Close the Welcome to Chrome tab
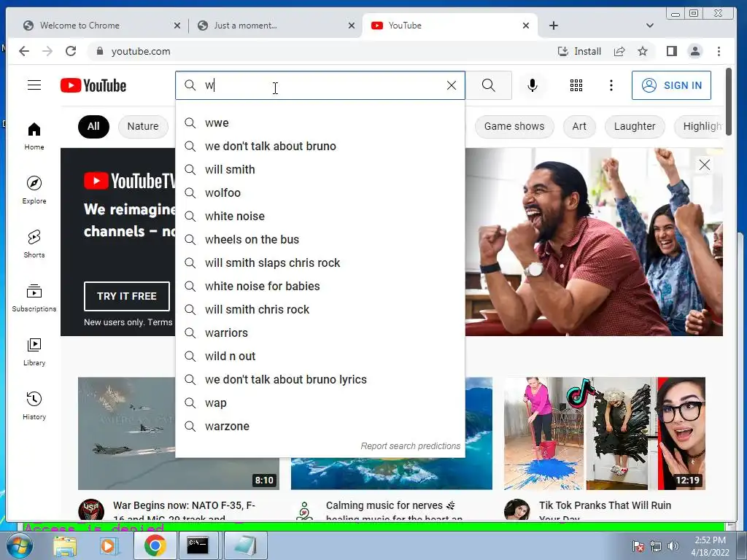Image resolution: width=747 pixels, height=560 pixels. coord(177,26)
